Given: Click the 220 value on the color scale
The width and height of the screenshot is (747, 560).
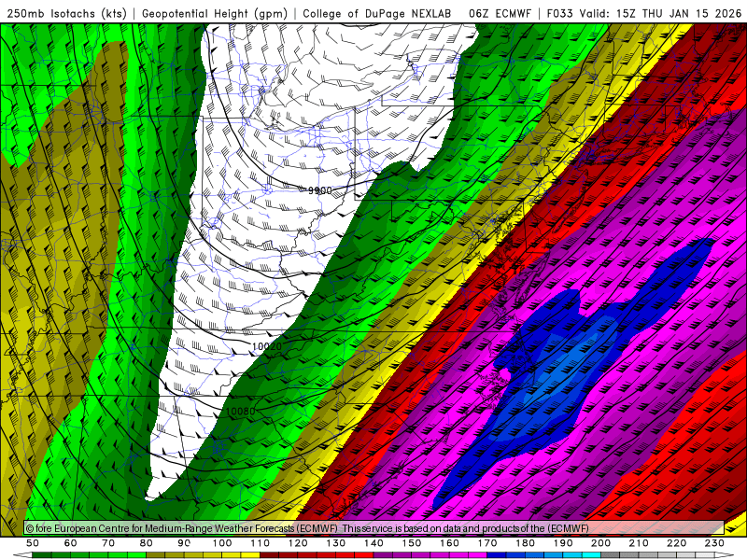Looking at the screenshot, I should coord(676,543).
